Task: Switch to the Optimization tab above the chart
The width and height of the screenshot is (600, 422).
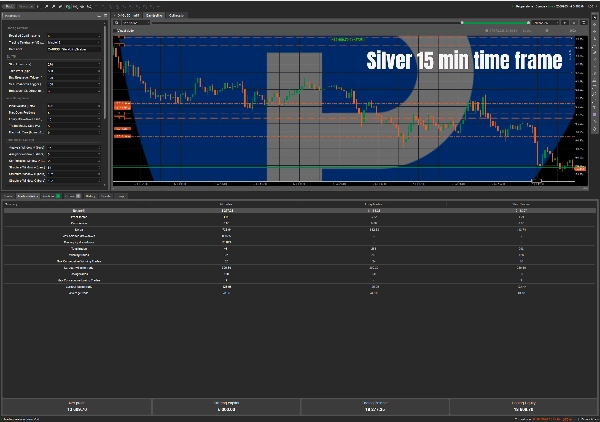Action: coord(176,15)
